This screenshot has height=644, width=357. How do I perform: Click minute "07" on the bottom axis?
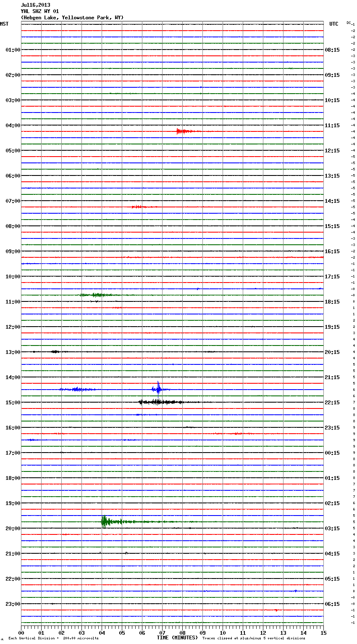(162, 633)
